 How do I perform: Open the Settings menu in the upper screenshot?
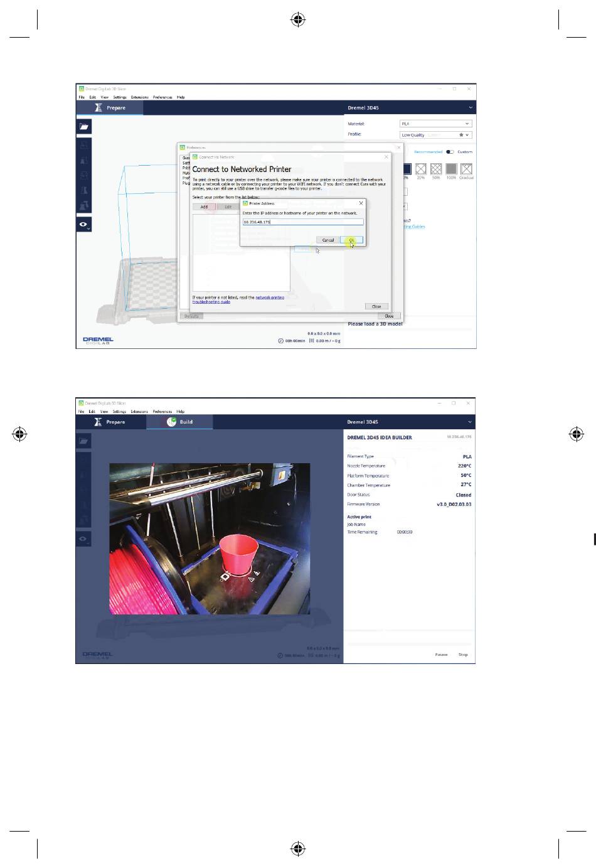[120, 97]
